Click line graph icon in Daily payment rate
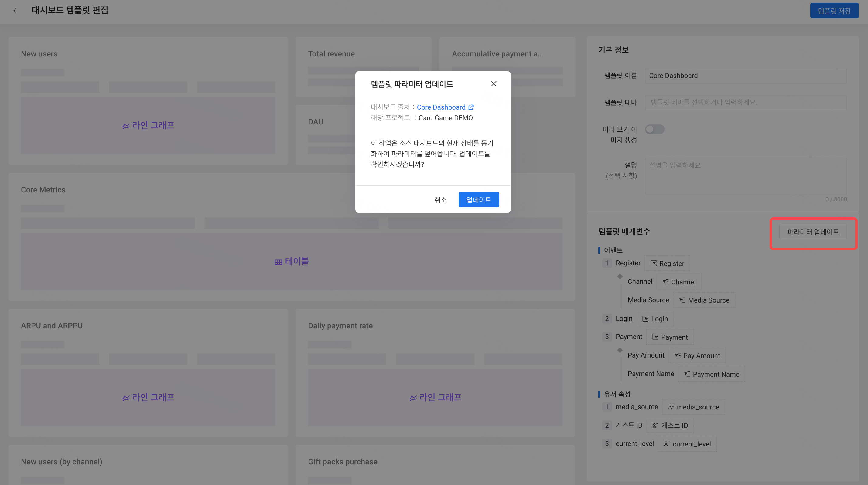The width and height of the screenshot is (868, 485). 413,398
